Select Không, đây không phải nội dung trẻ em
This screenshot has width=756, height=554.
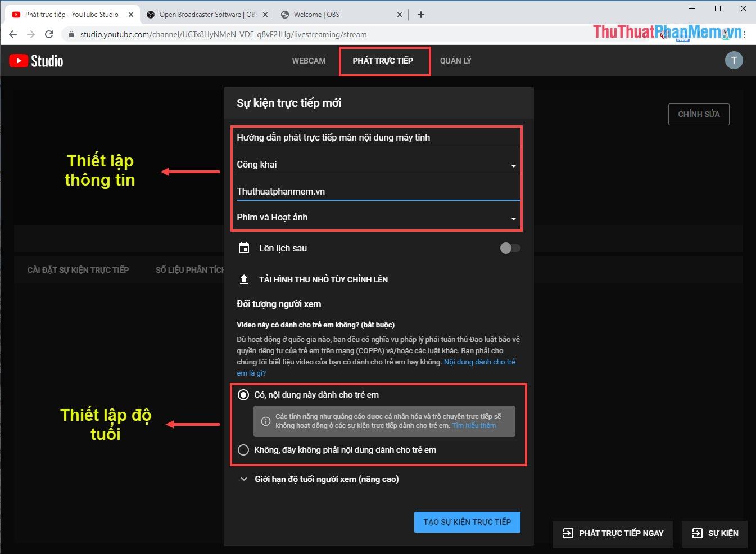point(243,450)
